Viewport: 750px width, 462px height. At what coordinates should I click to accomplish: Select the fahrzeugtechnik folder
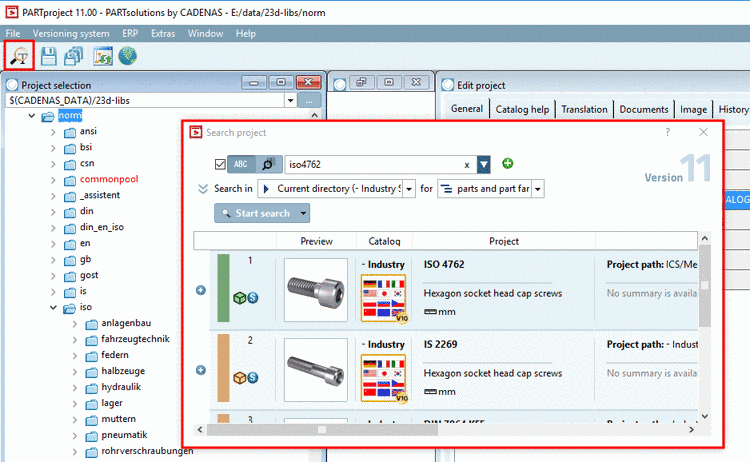(x=135, y=339)
